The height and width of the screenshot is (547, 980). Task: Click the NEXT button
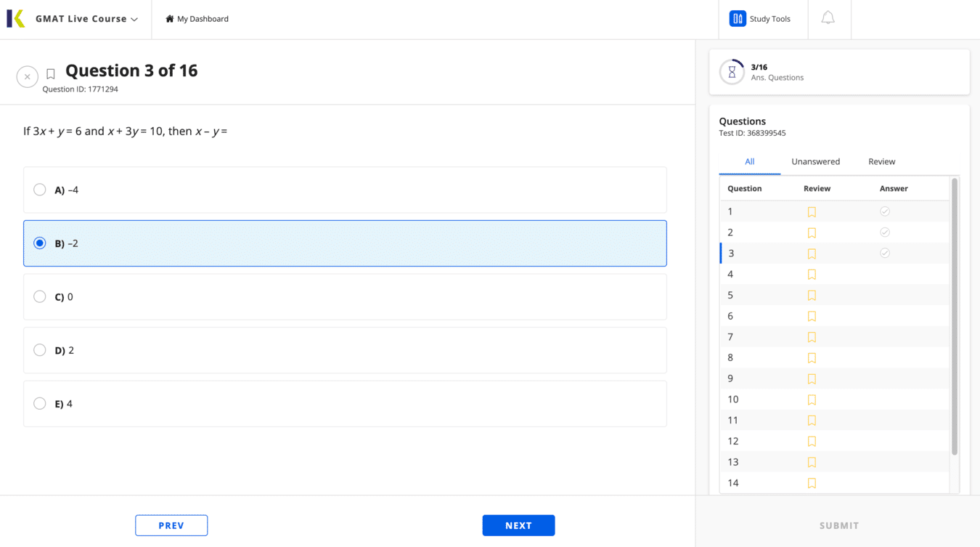(x=518, y=525)
